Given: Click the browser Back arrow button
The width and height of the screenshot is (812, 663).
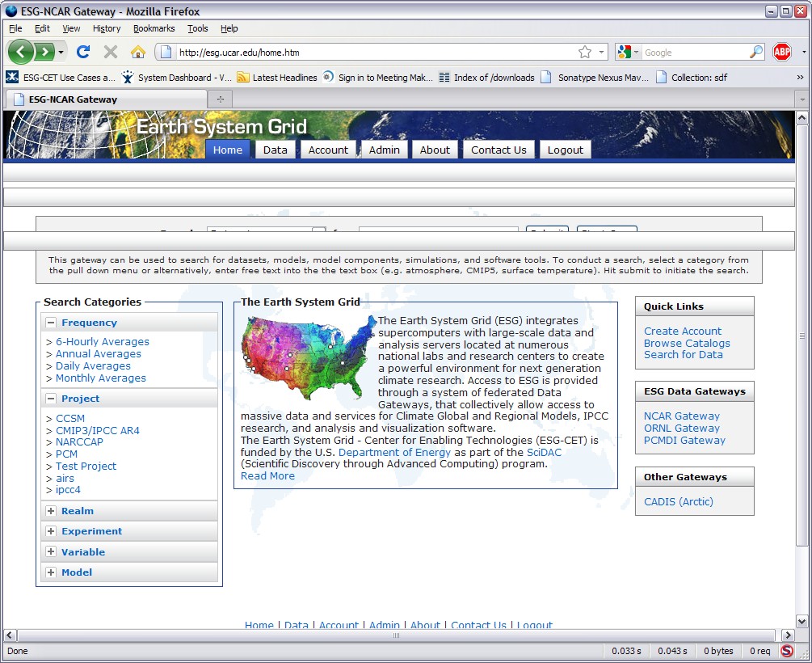Looking at the screenshot, I should click(x=21, y=52).
